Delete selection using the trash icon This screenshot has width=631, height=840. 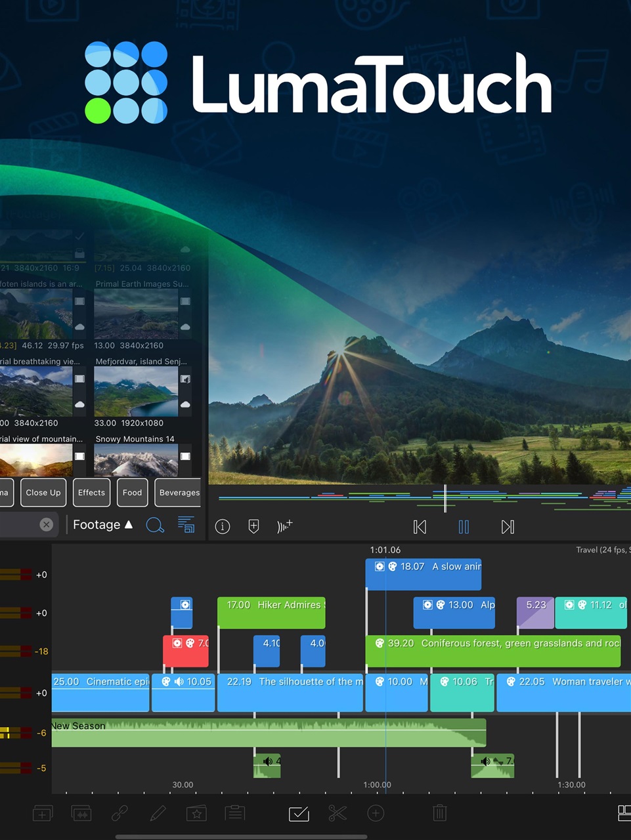click(x=440, y=814)
